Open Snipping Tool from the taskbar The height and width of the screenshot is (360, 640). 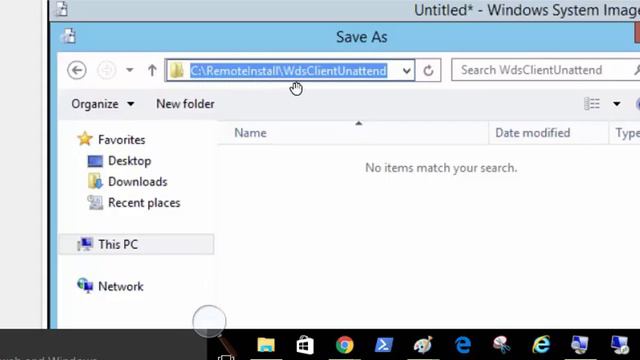[x=502, y=345]
